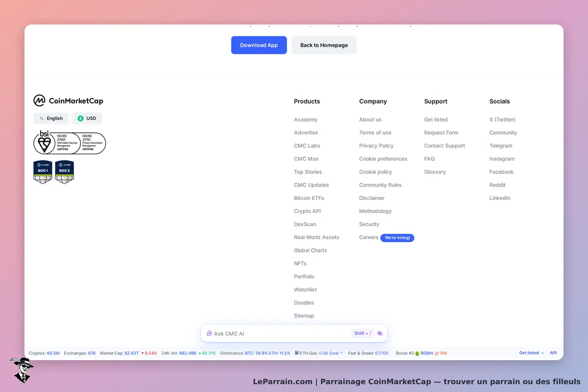588x392 pixels.
Task: Open the CMC Updates link
Action: (x=311, y=185)
